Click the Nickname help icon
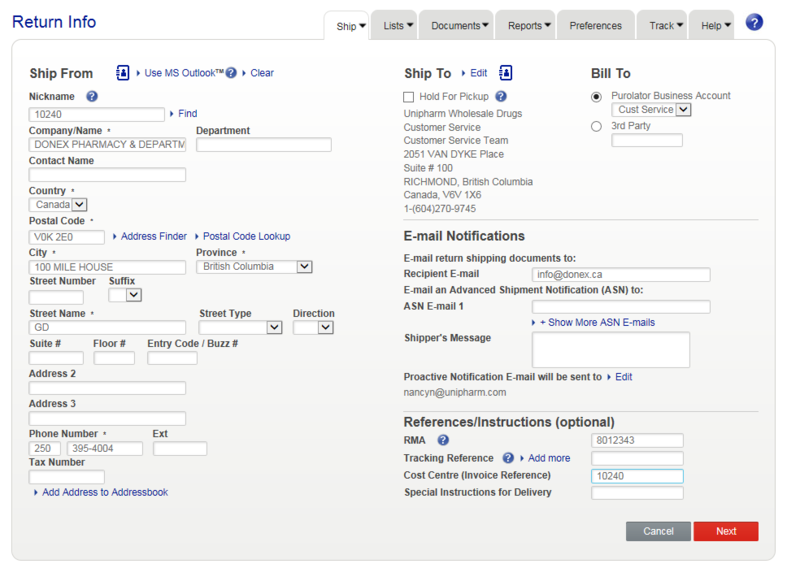Viewport: 800px width, 581px height. 92,96
